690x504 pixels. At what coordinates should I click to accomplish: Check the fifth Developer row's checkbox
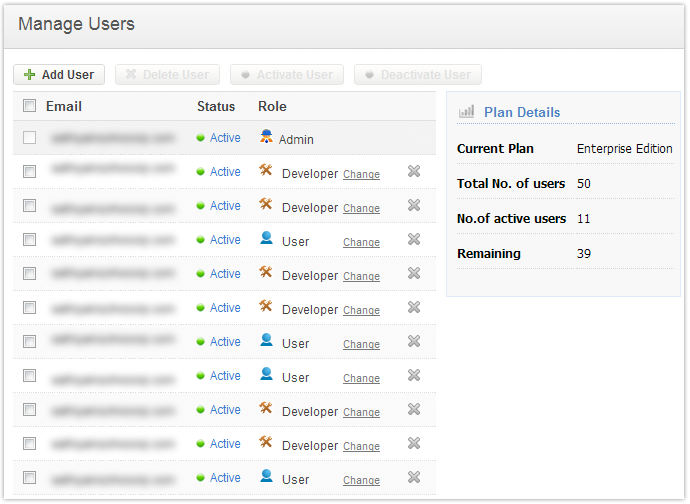(29, 409)
